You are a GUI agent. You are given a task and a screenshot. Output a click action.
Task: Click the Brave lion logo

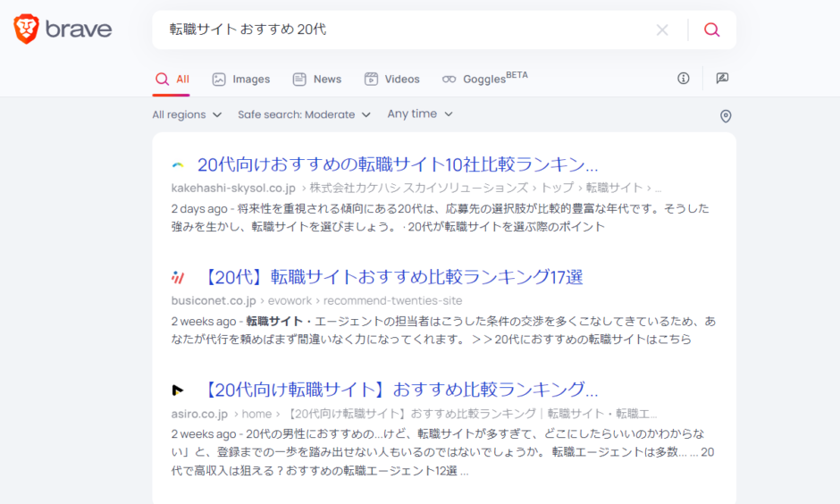click(x=26, y=29)
